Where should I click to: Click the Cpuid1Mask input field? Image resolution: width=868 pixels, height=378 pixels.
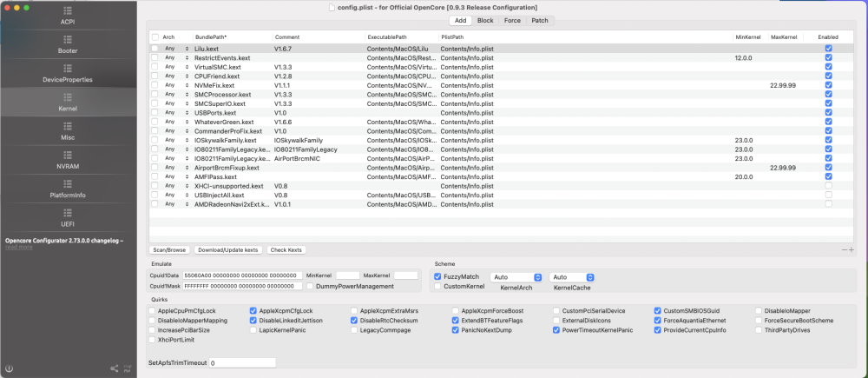[242, 286]
